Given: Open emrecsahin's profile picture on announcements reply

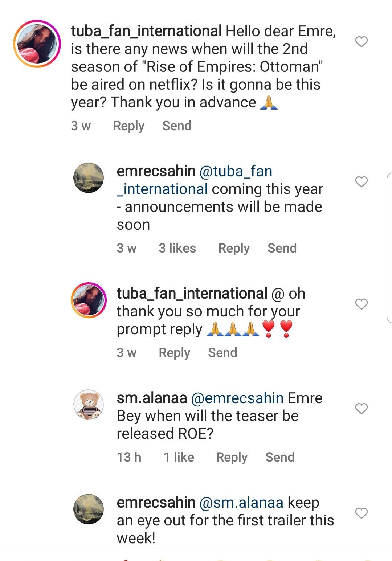Looking at the screenshot, I should click(89, 177).
